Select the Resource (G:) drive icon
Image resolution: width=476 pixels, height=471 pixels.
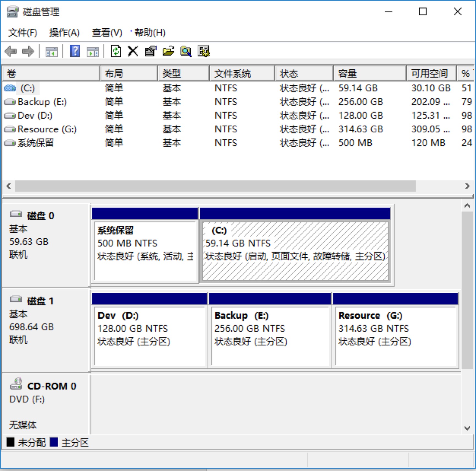coord(10,129)
